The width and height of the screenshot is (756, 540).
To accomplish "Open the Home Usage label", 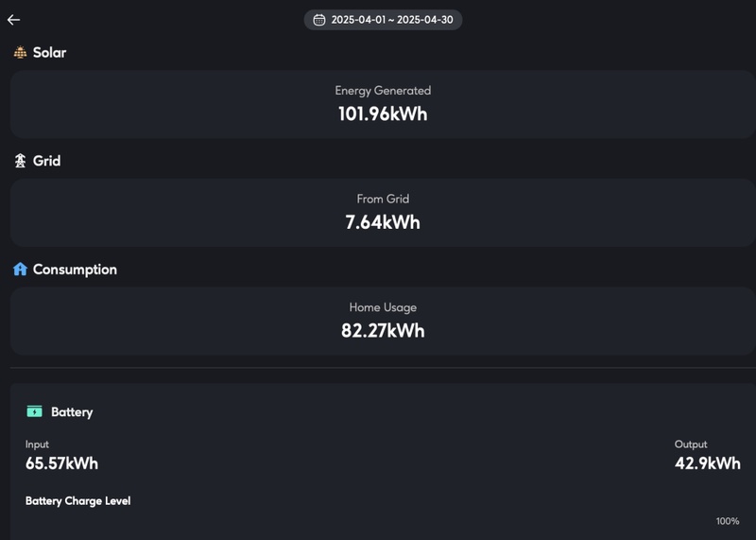I will tap(383, 307).
